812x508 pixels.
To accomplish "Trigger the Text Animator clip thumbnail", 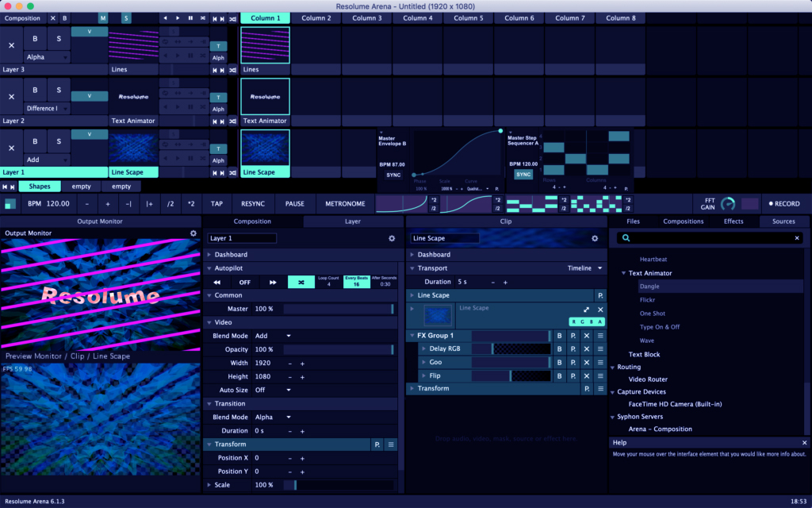I will pyautogui.click(x=265, y=96).
